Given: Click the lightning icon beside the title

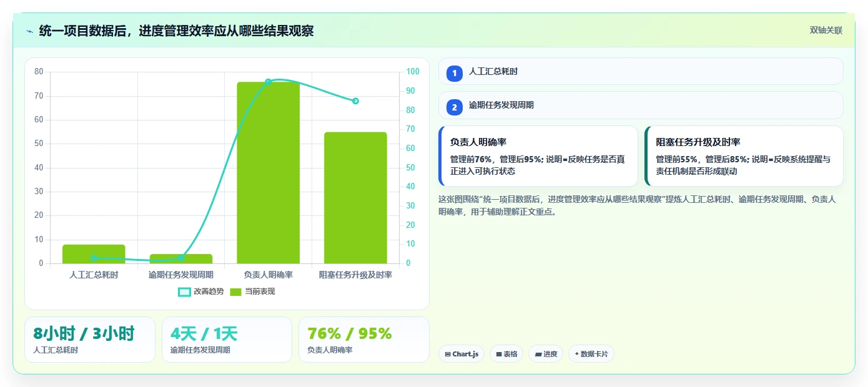Looking at the screenshot, I should pos(29,31).
